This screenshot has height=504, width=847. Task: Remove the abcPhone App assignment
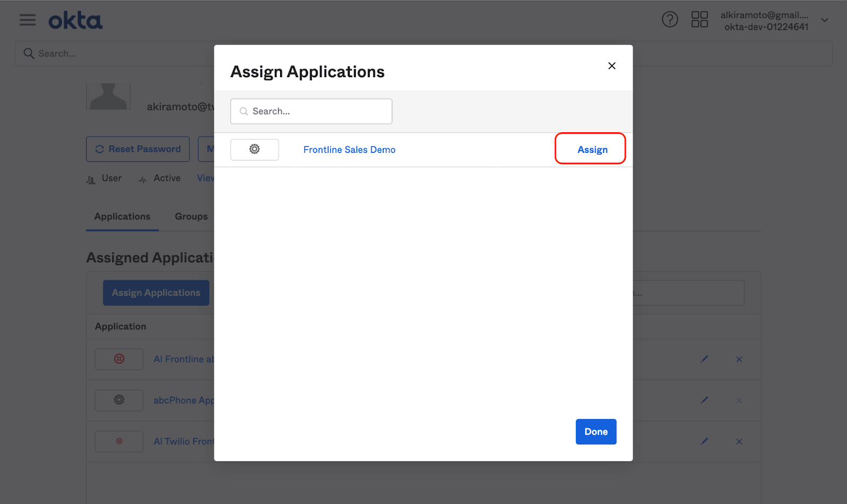(x=739, y=400)
